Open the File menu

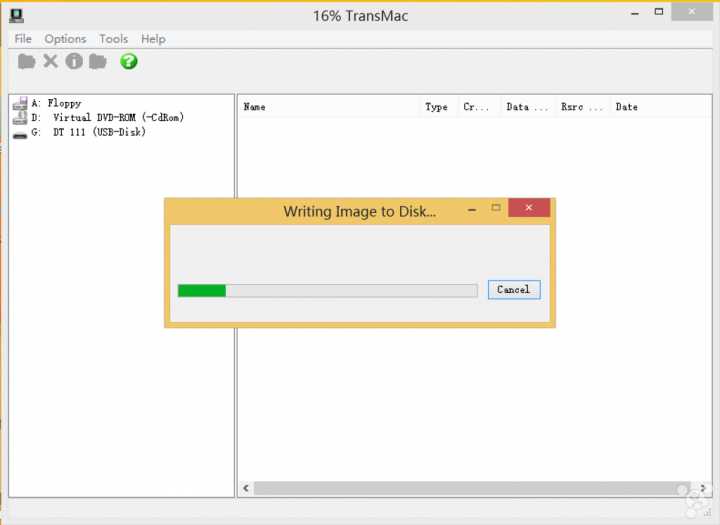click(23, 39)
